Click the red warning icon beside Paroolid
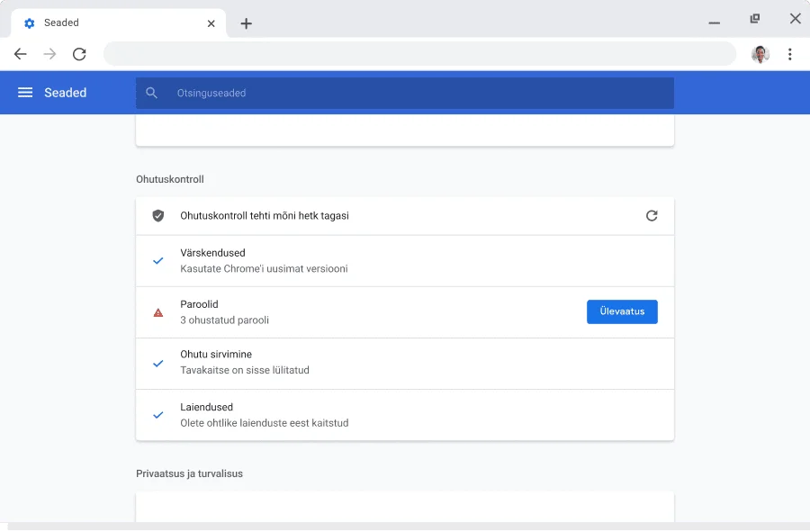Viewport: 810px width, 532px height. [x=158, y=312]
